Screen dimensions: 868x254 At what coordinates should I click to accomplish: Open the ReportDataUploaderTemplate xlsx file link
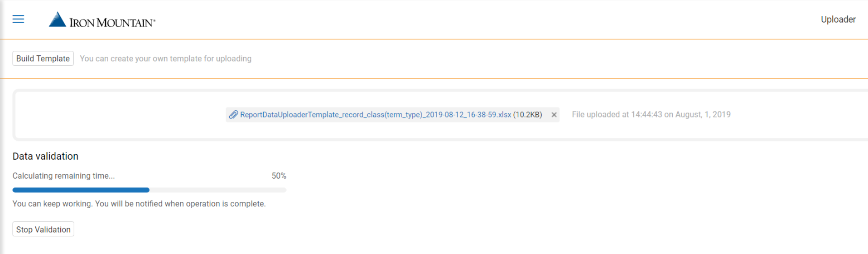tap(376, 115)
